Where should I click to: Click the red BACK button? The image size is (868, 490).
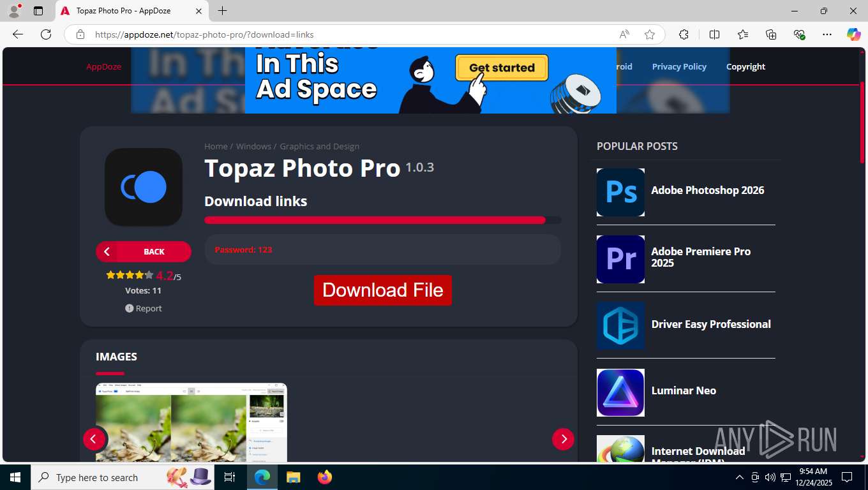click(144, 251)
